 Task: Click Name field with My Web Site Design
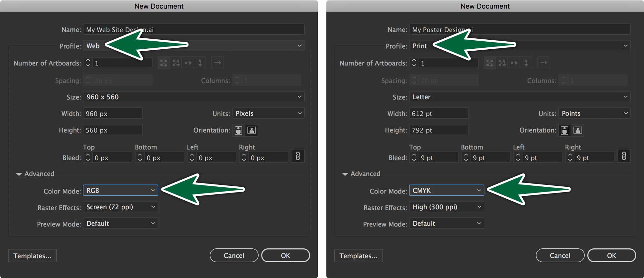[x=194, y=29]
